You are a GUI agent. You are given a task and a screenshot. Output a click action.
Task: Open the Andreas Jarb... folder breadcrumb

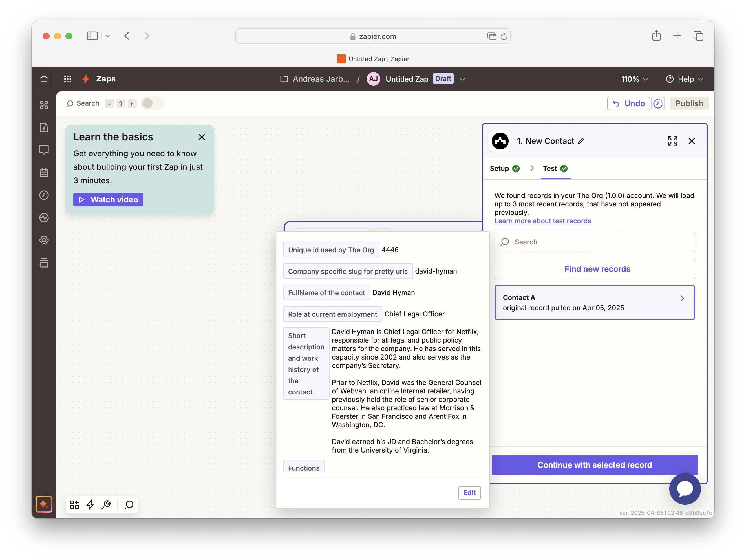click(315, 79)
